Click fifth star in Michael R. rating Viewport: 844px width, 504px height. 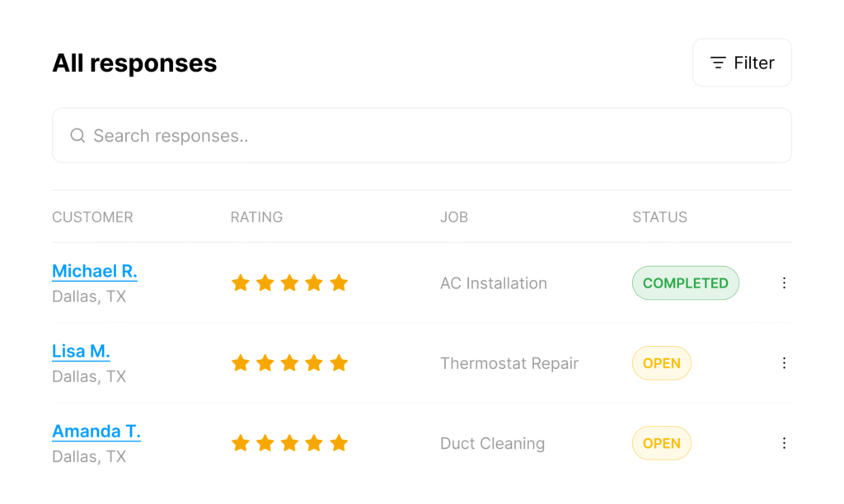click(339, 282)
